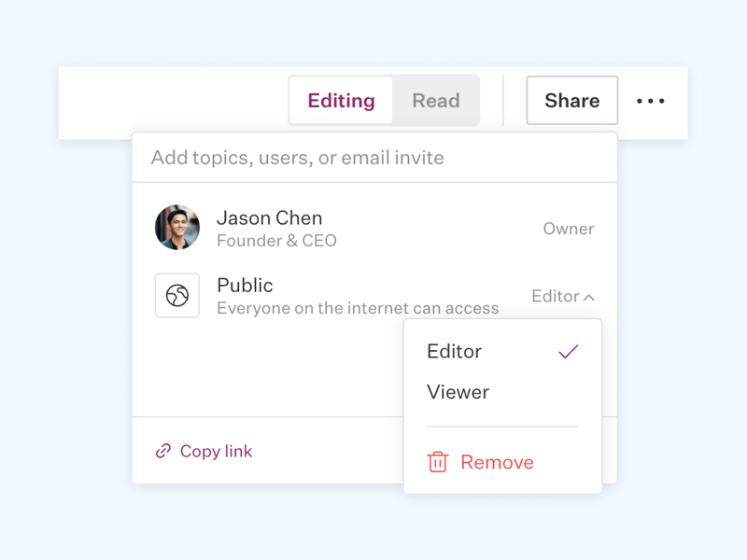This screenshot has height=560, width=747.
Task: Switch to the Read tab
Action: [x=436, y=100]
